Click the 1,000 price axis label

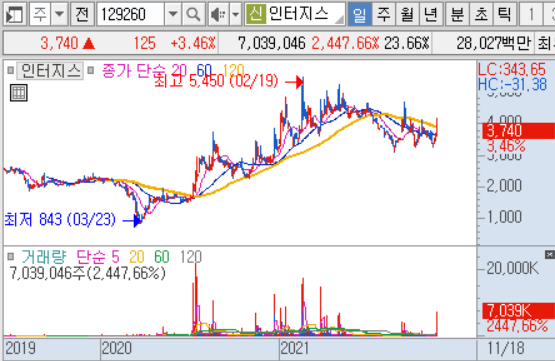click(504, 216)
